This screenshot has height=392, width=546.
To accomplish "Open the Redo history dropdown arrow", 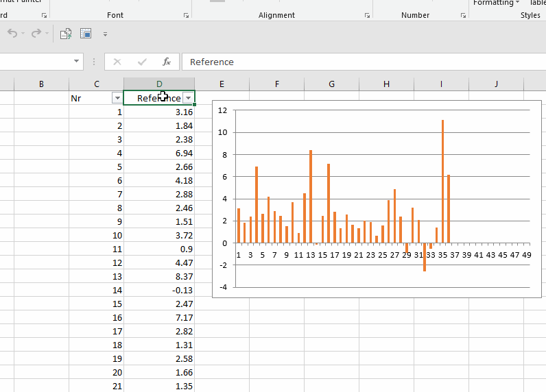I will tap(47, 34).
